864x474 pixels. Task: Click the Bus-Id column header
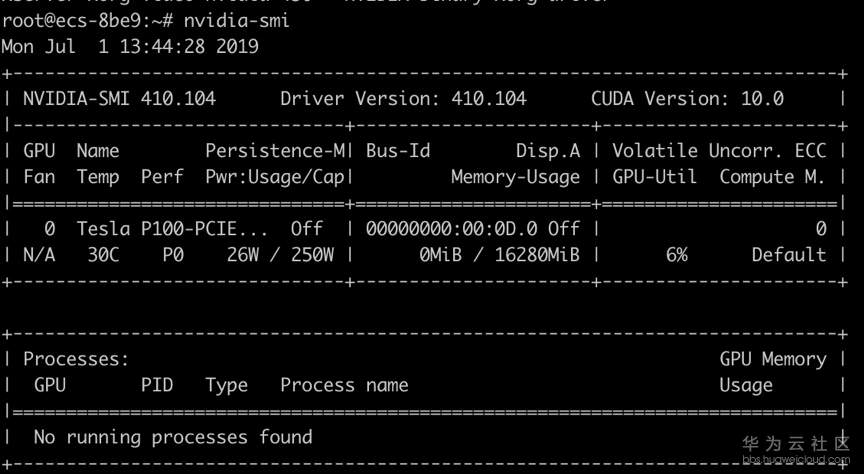click(x=398, y=151)
